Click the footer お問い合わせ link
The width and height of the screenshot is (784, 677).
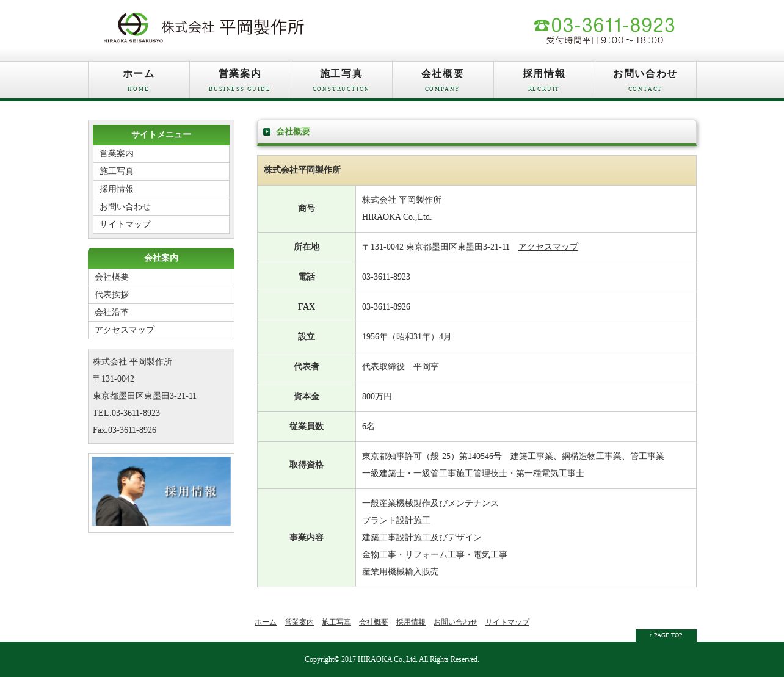[x=456, y=622]
